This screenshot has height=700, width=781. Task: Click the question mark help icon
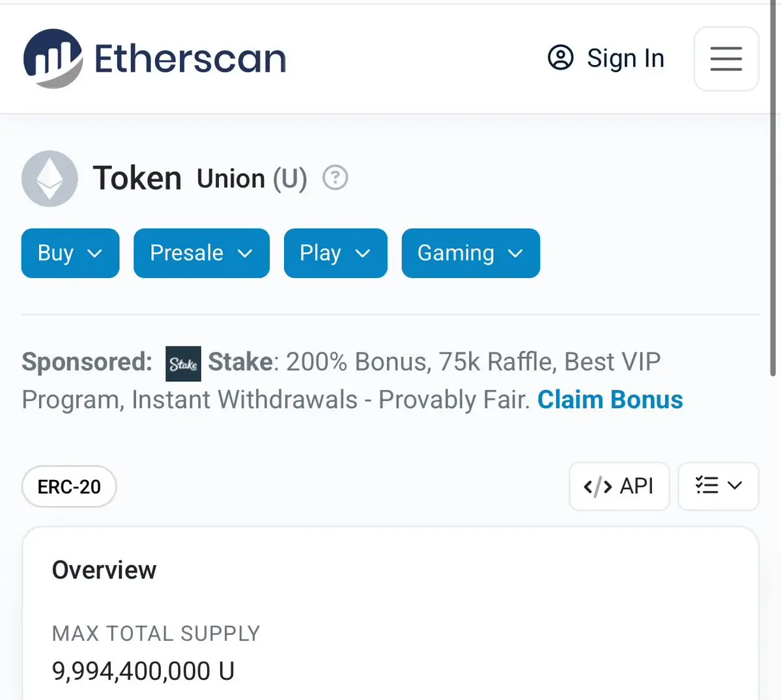click(x=335, y=177)
